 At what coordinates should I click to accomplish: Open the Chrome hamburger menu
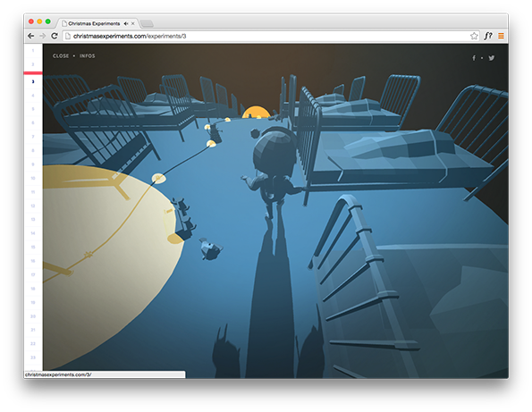tap(501, 36)
